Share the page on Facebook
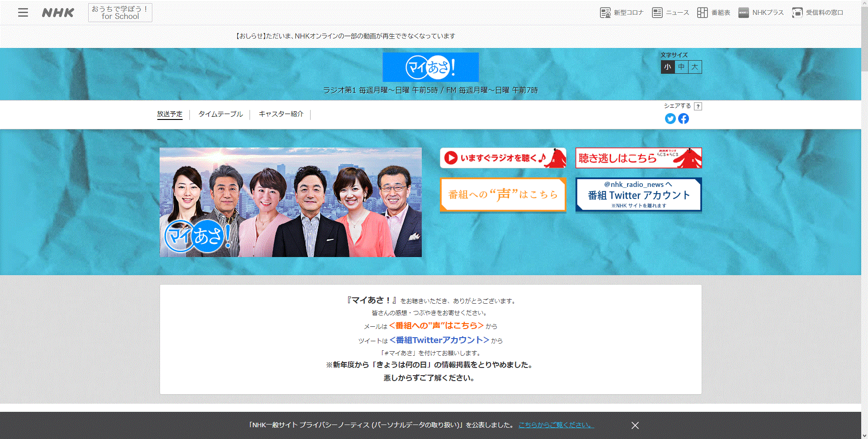This screenshot has width=868, height=439. tap(684, 119)
